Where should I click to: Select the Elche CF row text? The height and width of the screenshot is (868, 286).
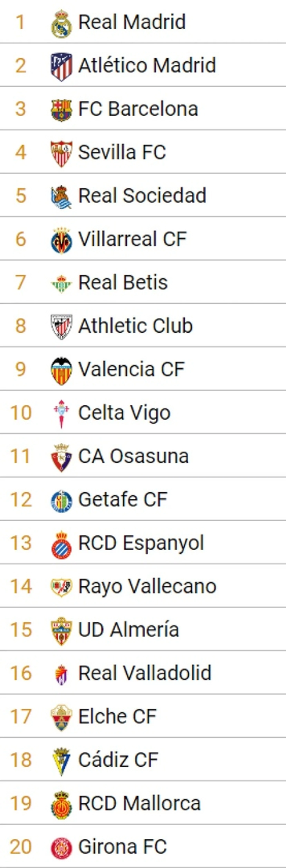click(118, 716)
